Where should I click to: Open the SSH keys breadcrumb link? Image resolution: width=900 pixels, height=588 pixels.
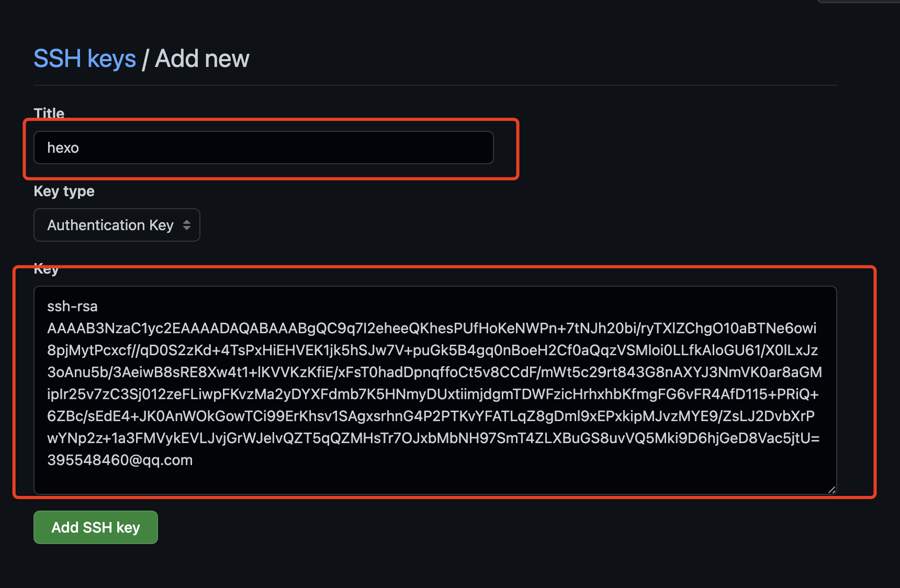point(85,59)
